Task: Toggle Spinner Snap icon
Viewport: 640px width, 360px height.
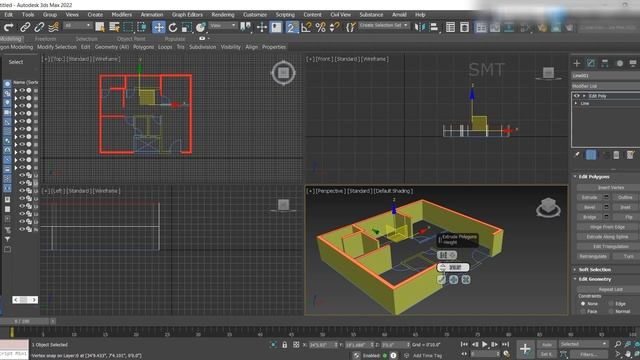Action: click(x=334, y=27)
